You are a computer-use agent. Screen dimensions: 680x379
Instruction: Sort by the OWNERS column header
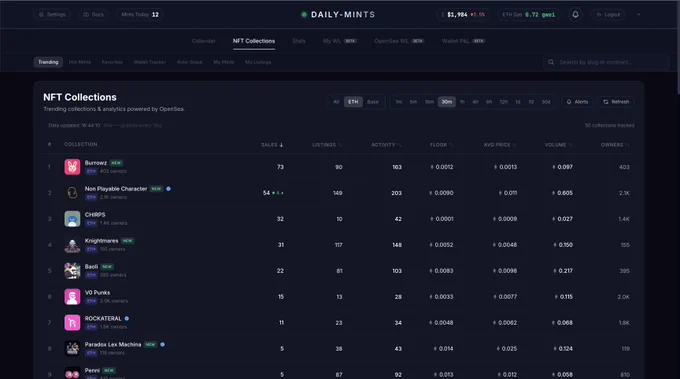pos(615,145)
